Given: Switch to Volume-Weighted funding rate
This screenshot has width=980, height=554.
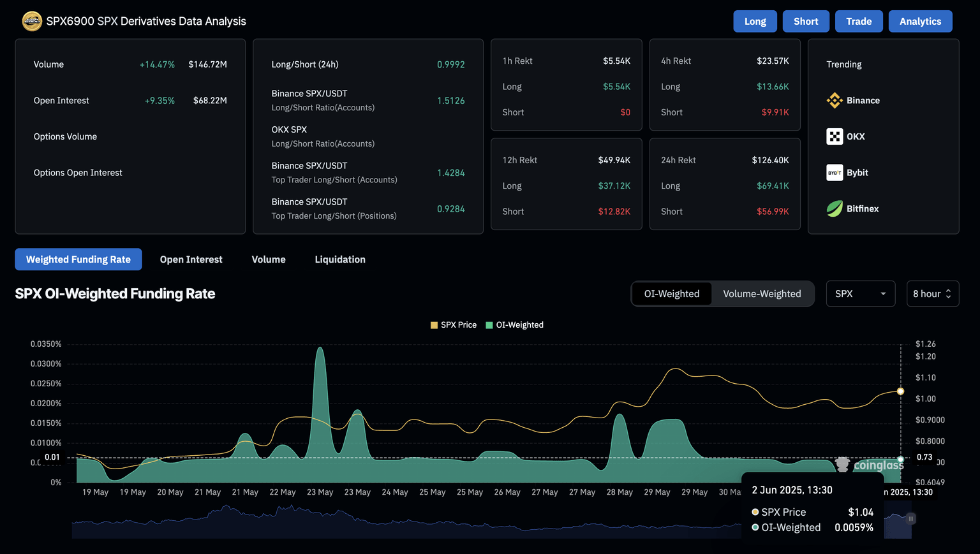Looking at the screenshot, I should tap(762, 294).
